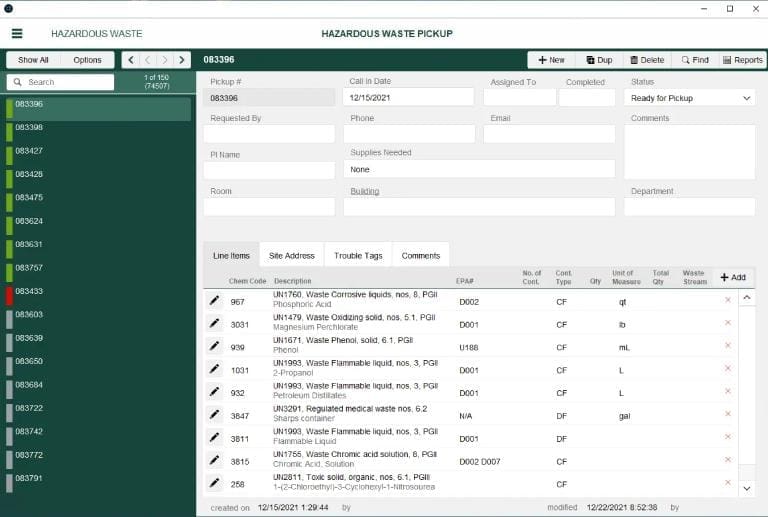Open the Reports button
Screen dimensions: 768x517
pyautogui.click(x=743, y=60)
